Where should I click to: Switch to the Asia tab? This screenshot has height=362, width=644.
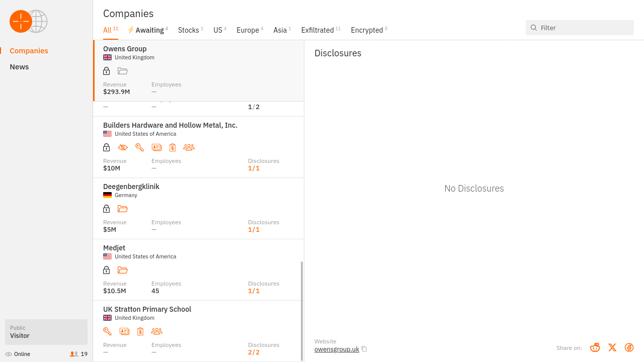282,30
